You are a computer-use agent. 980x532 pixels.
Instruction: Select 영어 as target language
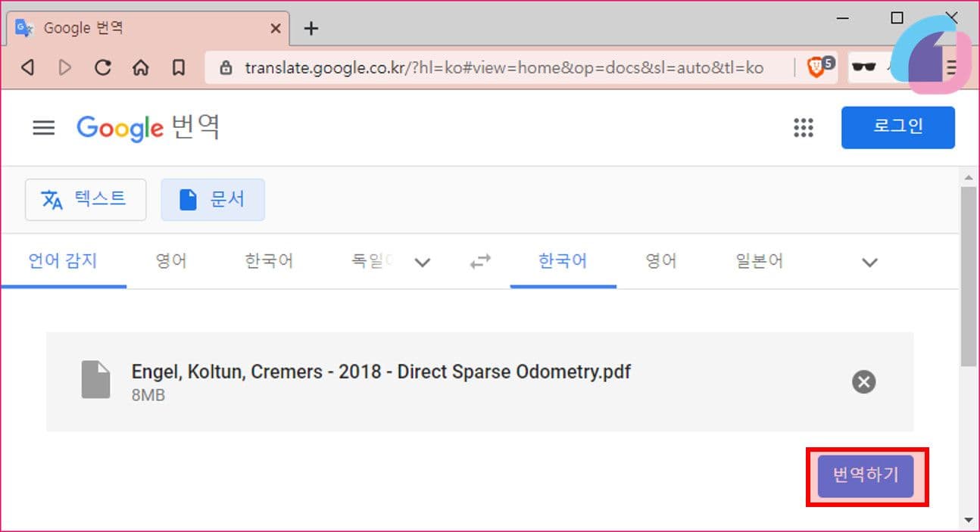pyautogui.click(x=661, y=262)
